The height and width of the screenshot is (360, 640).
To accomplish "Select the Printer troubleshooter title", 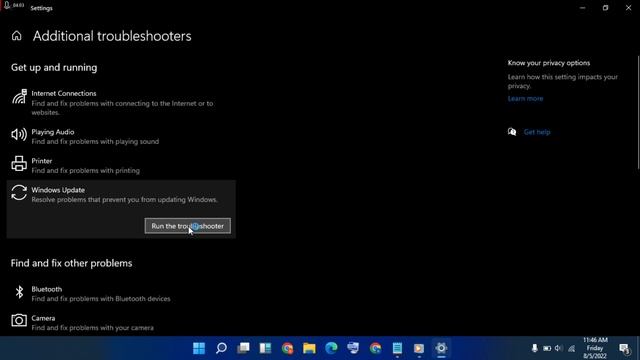I will pyautogui.click(x=42, y=161).
